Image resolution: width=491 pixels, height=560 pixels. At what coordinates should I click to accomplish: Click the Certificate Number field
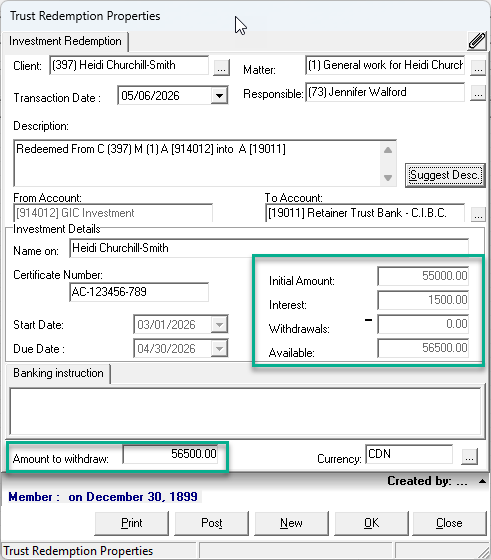(x=139, y=292)
